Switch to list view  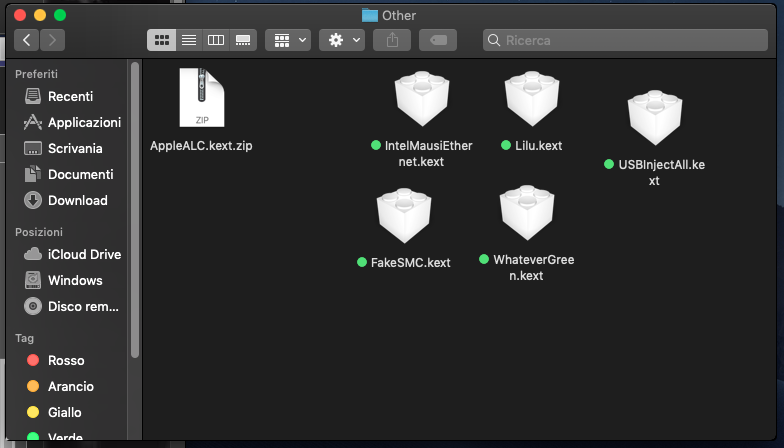(x=189, y=40)
